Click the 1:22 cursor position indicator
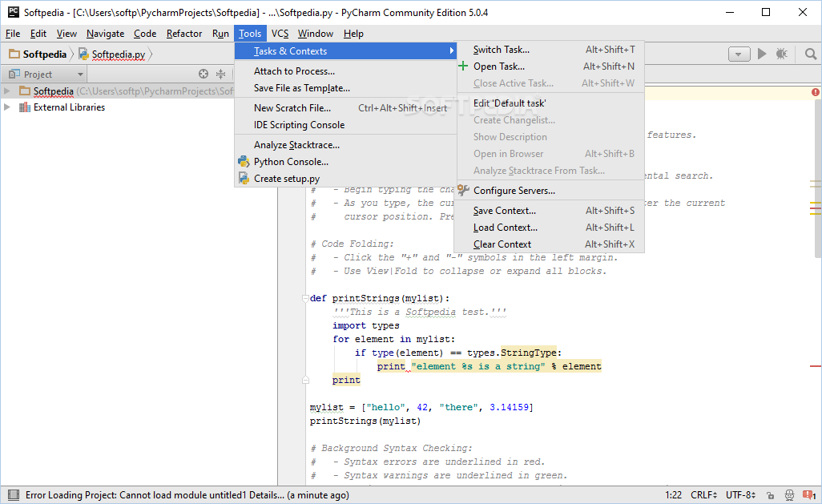This screenshot has height=504, width=822. (673, 495)
